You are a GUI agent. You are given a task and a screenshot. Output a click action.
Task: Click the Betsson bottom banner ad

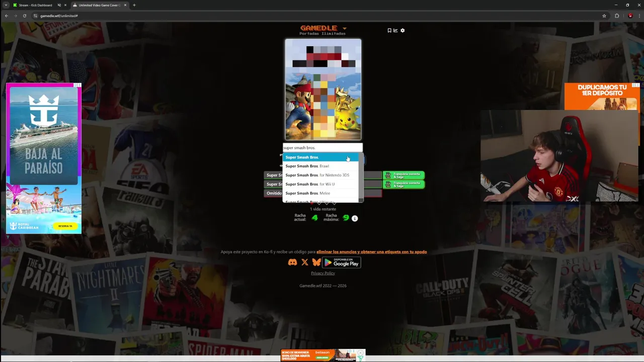[319, 355]
